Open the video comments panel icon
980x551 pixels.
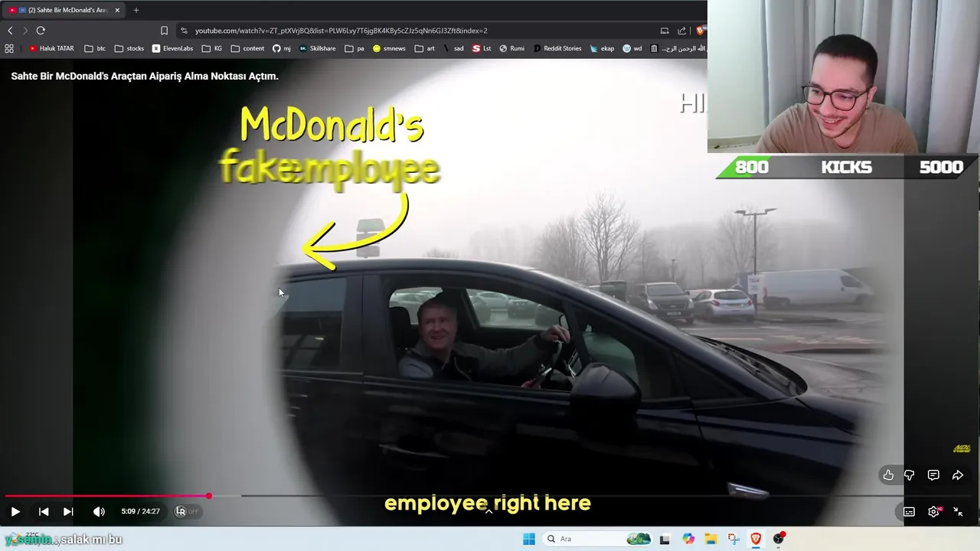[x=933, y=475]
